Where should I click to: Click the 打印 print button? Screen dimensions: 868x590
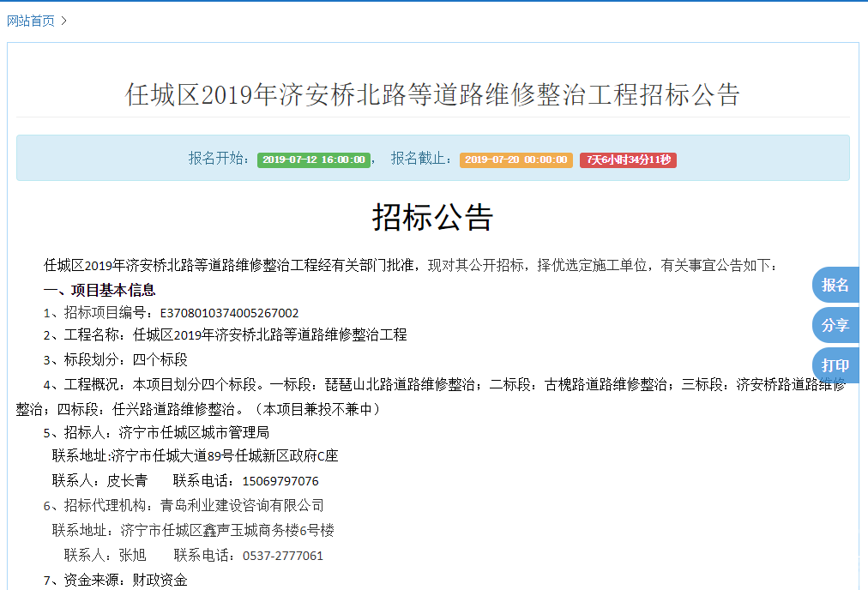pos(835,365)
